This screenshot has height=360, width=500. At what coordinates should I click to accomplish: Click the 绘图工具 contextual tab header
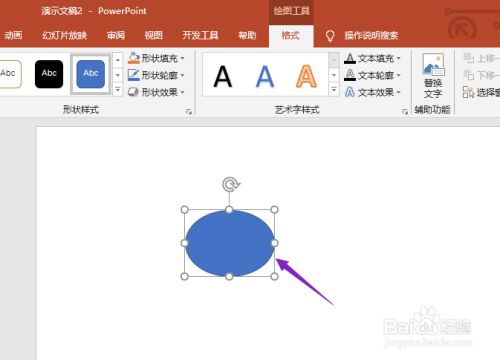[x=291, y=11]
